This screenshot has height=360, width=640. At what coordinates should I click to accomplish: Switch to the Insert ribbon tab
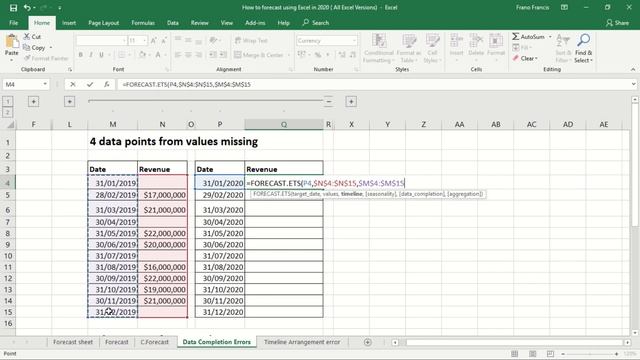pos(69,23)
